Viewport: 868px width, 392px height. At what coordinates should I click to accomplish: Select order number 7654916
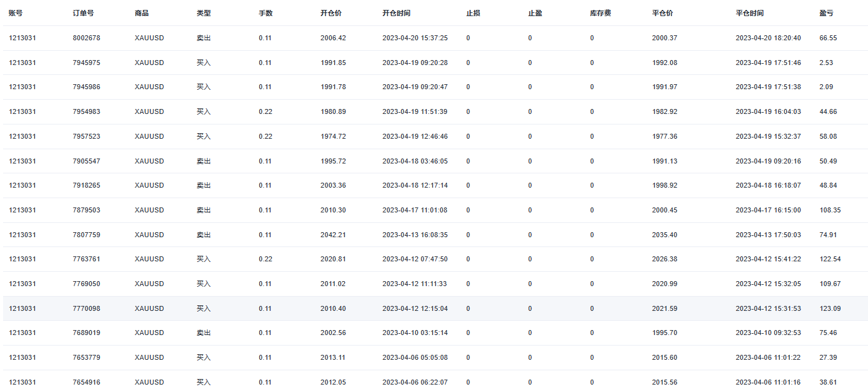coord(86,382)
